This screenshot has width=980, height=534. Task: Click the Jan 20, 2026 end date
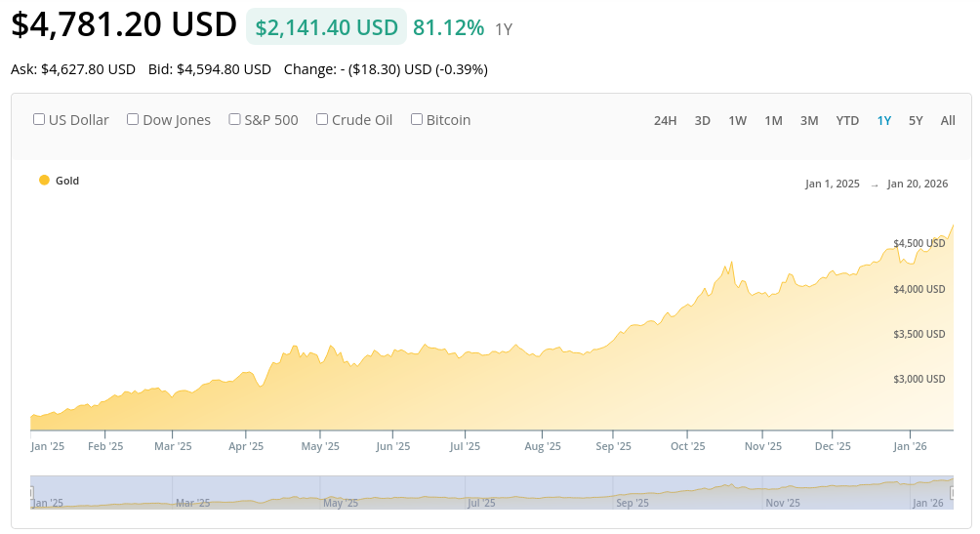tap(918, 184)
